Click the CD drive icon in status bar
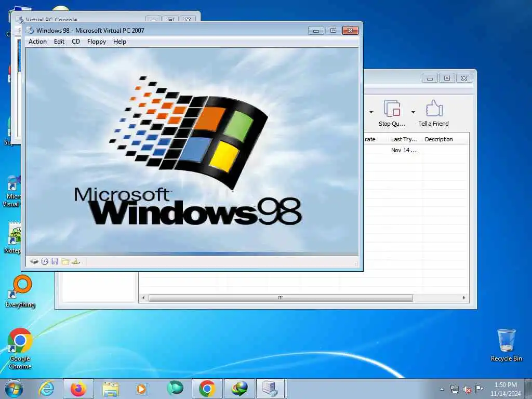Viewport: 532px width, 399px height. tap(45, 261)
